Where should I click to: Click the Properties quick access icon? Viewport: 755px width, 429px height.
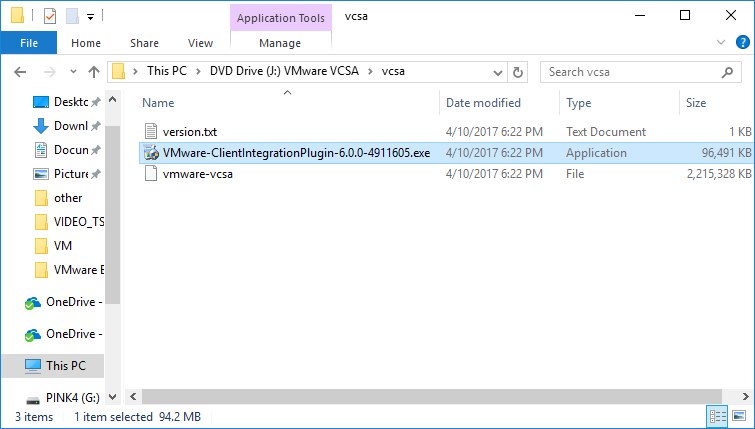pyautogui.click(x=50, y=16)
